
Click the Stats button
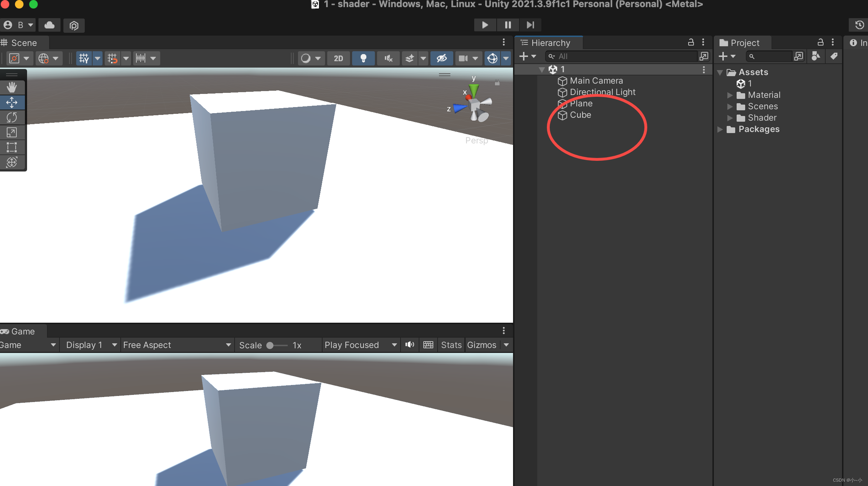pyautogui.click(x=451, y=345)
